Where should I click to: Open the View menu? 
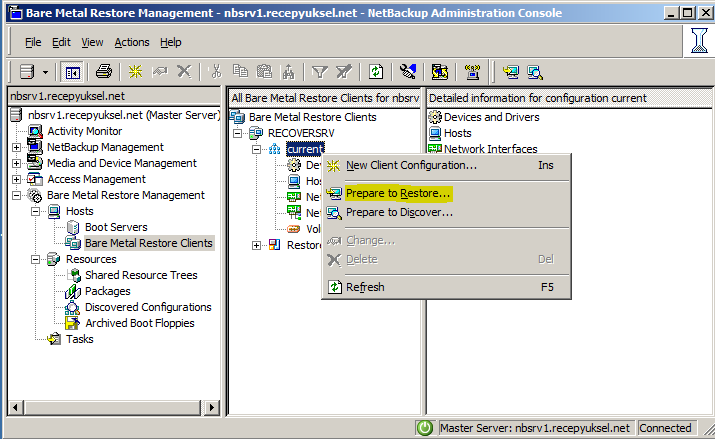point(92,42)
